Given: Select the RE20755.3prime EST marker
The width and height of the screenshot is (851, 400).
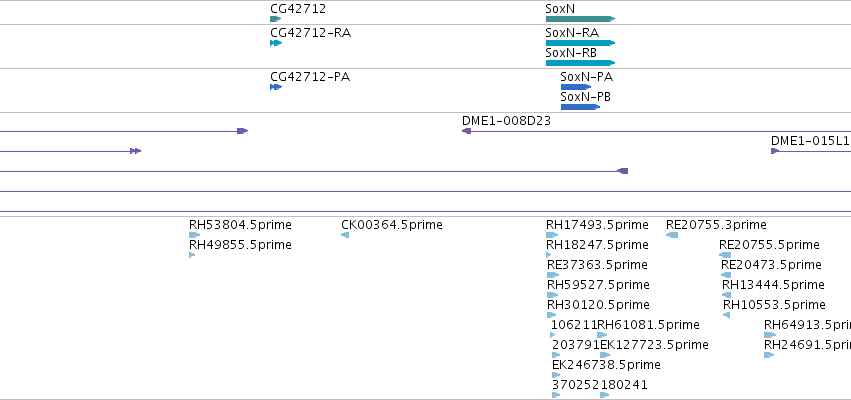Looking at the screenshot, I should [672, 235].
